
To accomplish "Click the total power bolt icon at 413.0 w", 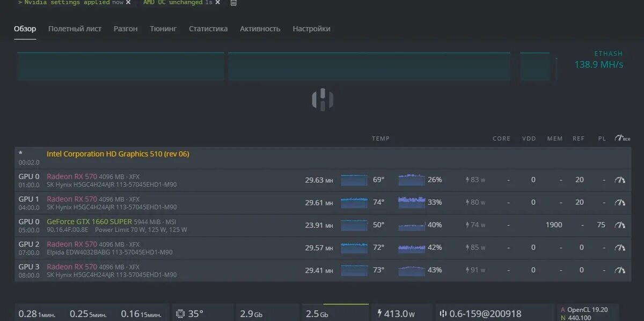I will [380, 313].
